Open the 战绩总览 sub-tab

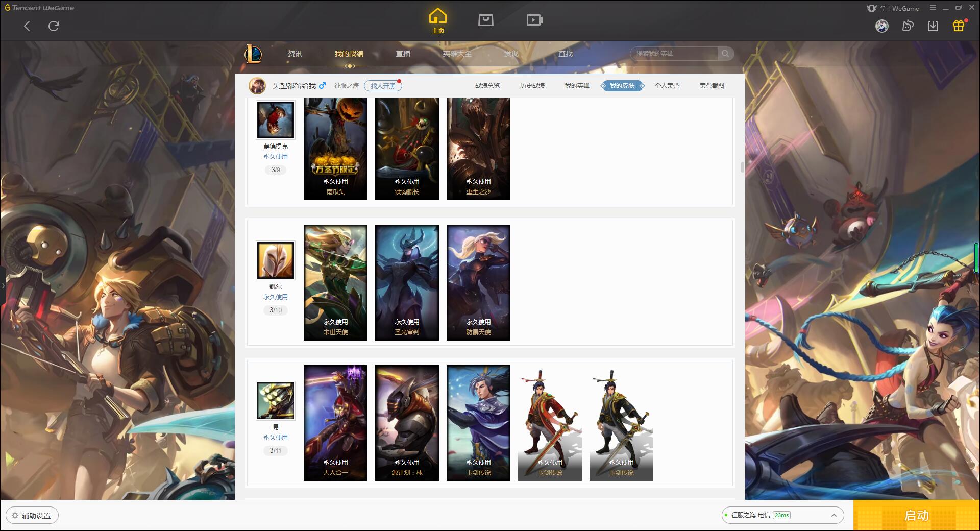(x=487, y=86)
